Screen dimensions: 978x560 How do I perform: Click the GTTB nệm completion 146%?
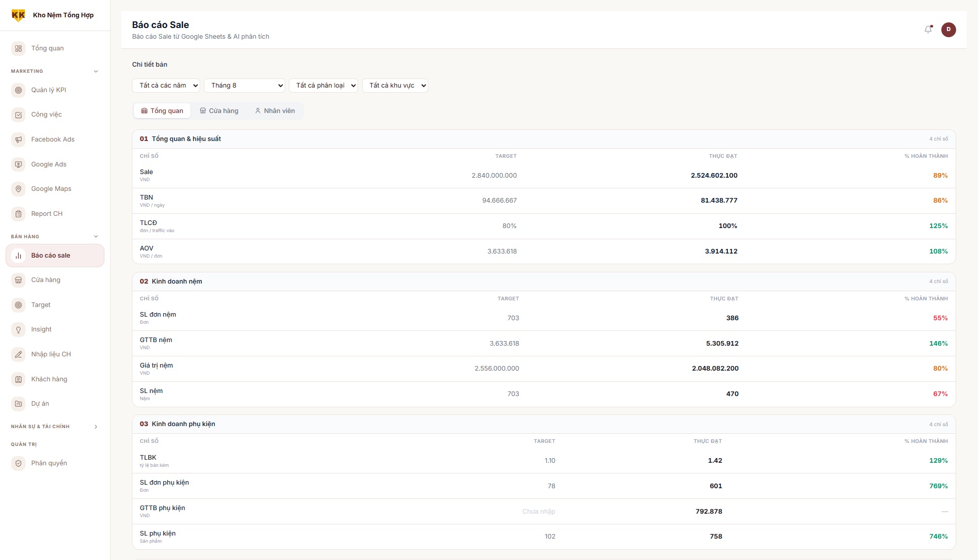pos(938,344)
